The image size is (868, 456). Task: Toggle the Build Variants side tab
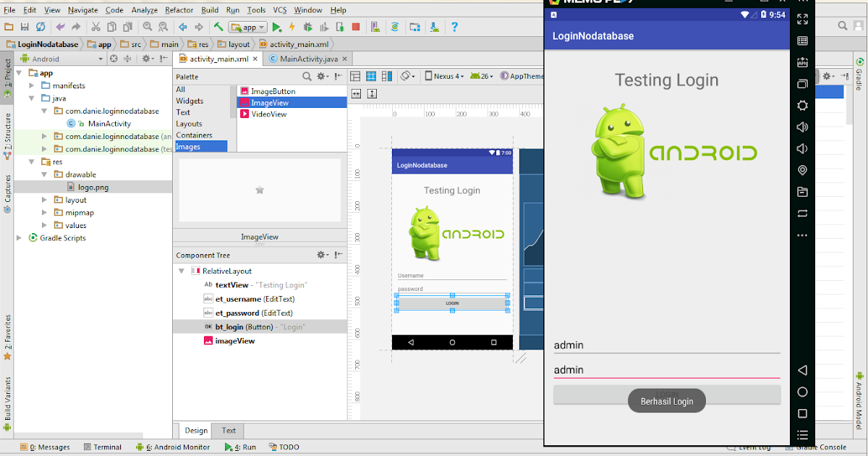7,403
